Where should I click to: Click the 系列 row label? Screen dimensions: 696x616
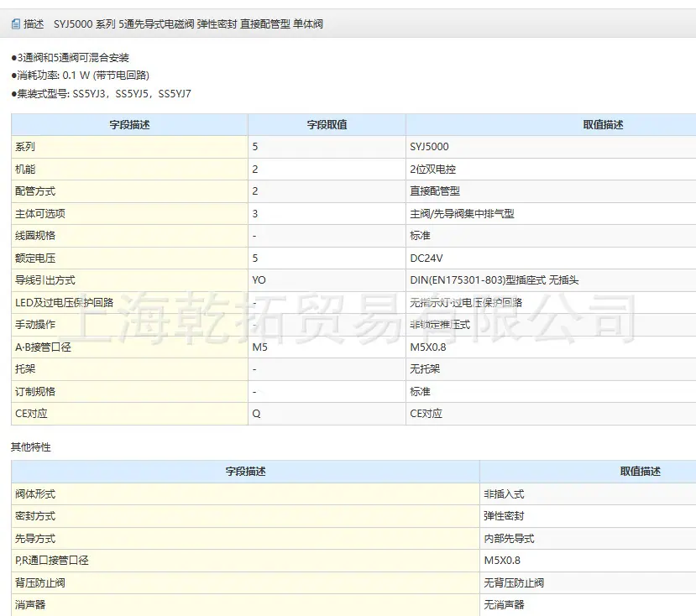[x=25, y=147]
